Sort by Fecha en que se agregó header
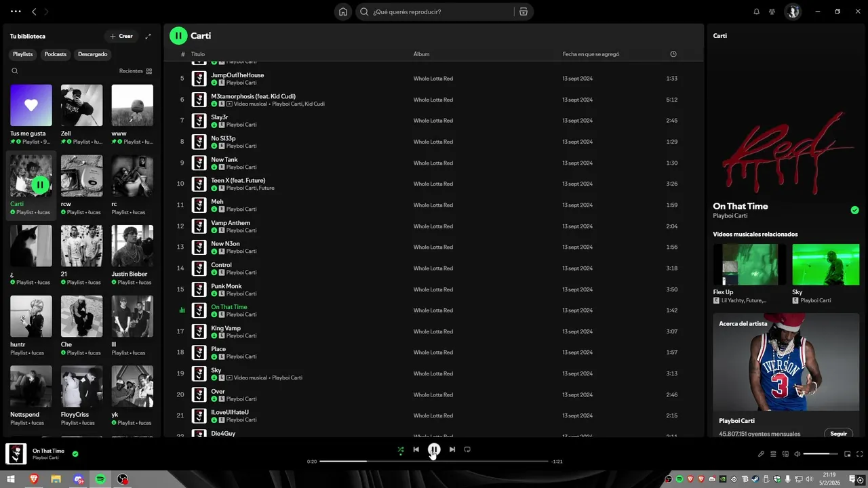The width and height of the screenshot is (868, 488). (591, 54)
